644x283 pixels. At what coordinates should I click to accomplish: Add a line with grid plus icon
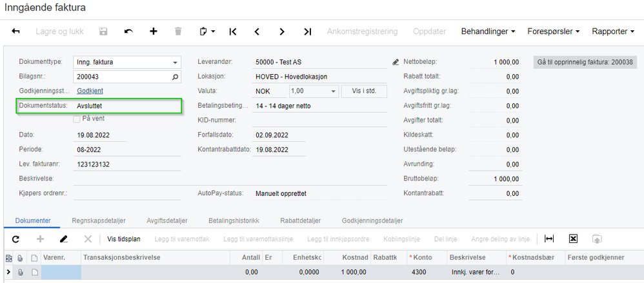(x=40, y=239)
